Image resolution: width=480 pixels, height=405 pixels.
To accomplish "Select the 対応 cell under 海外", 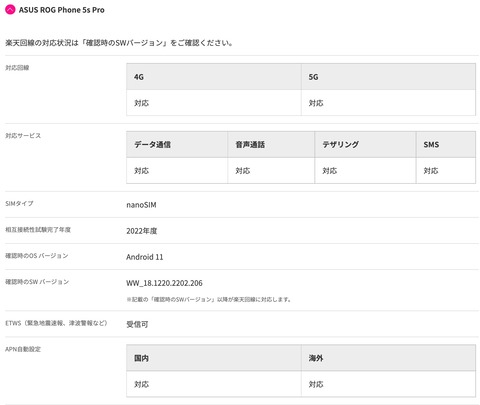I will pyautogui.click(x=388, y=384).
